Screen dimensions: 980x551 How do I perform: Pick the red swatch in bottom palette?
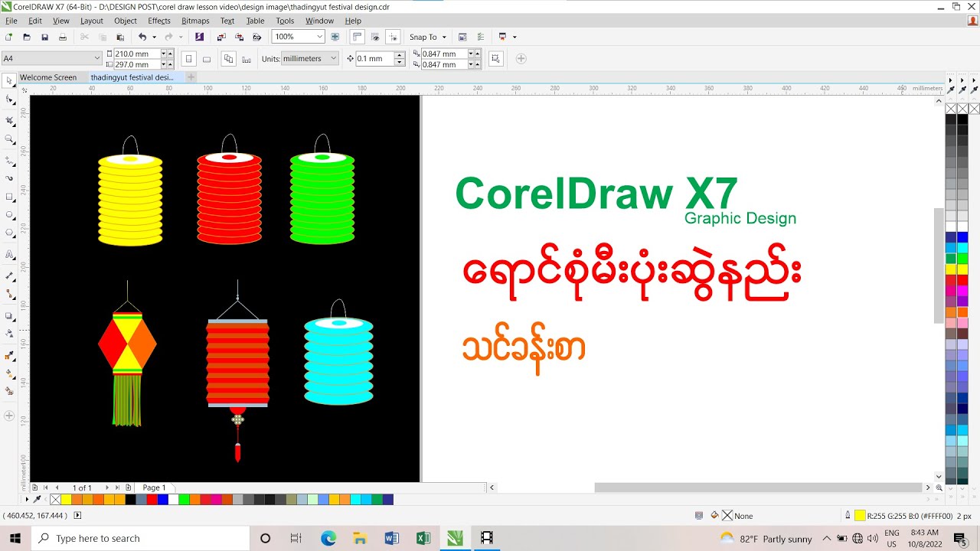152,500
